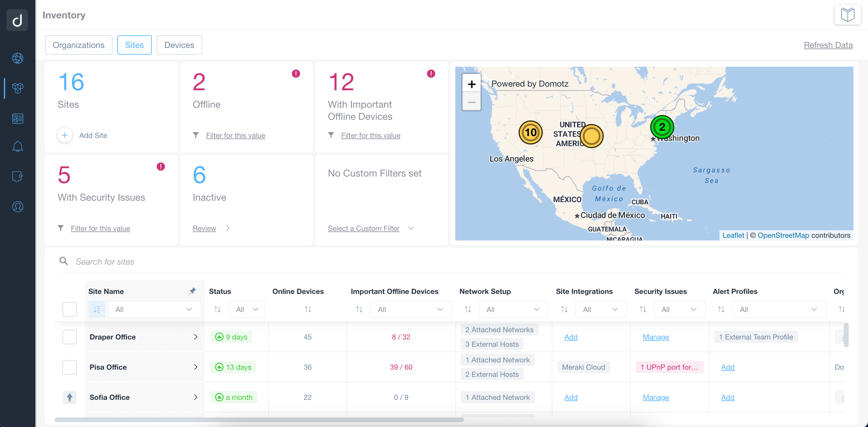Click Pisa Office UPnP port security tag
This screenshot has width=868, height=427.
coord(669,367)
